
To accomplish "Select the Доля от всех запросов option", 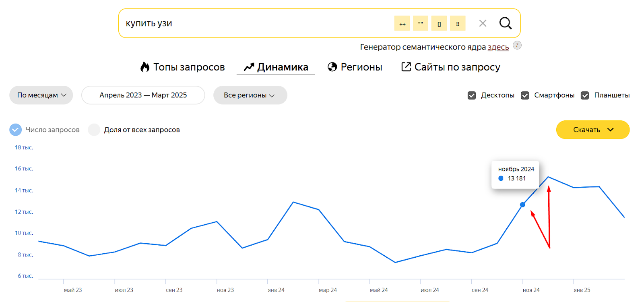I will (94, 130).
